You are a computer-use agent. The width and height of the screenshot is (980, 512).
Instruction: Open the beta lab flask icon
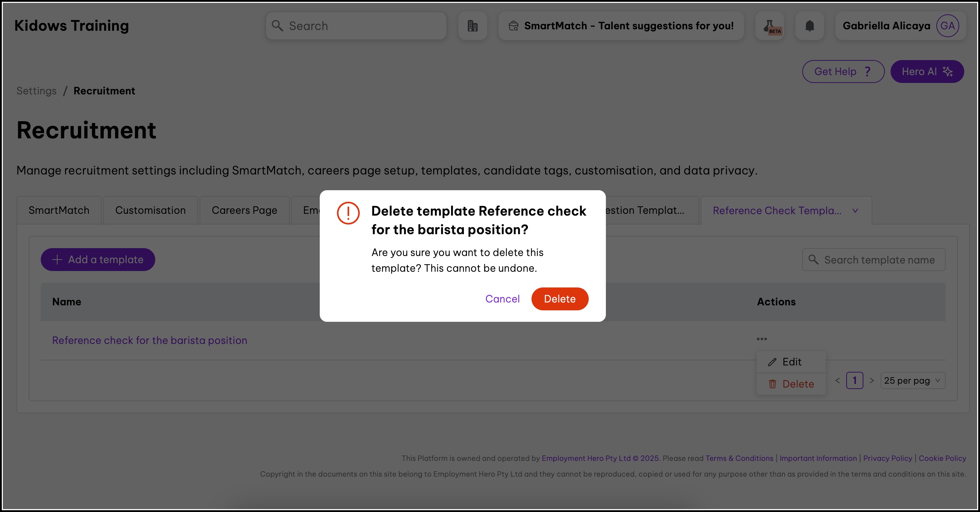[x=770, y=26]
